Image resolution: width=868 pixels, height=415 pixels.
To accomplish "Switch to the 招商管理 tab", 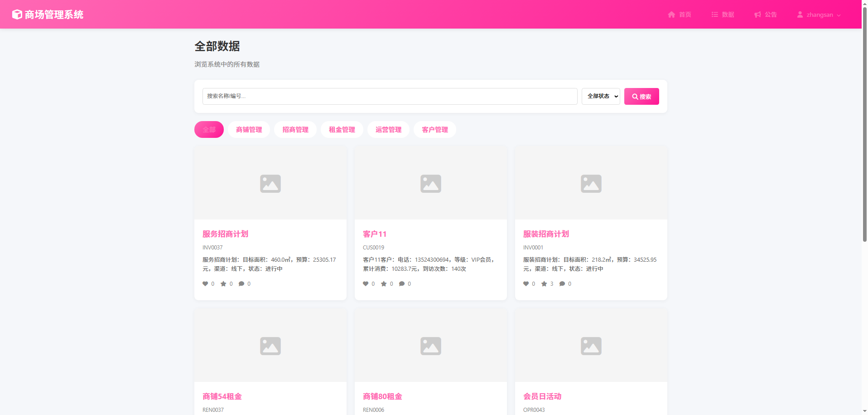I will pyautogui.click(x=295, y=130).
